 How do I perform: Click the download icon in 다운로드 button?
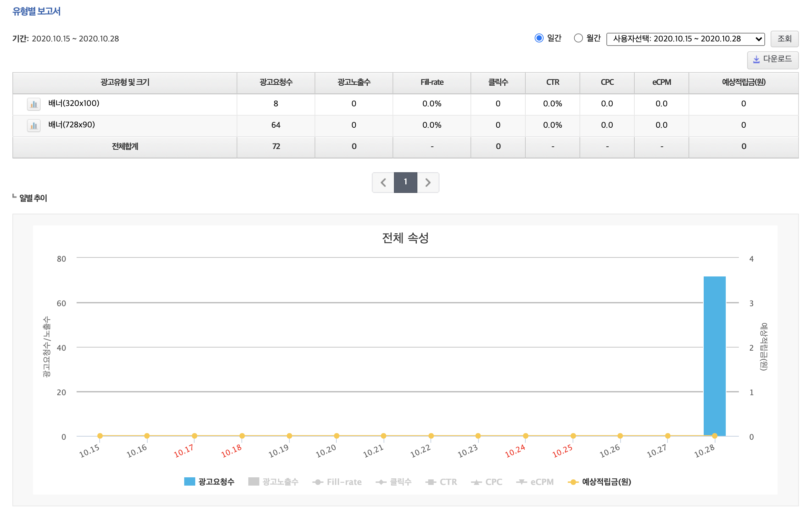click(x=756, y=59)
